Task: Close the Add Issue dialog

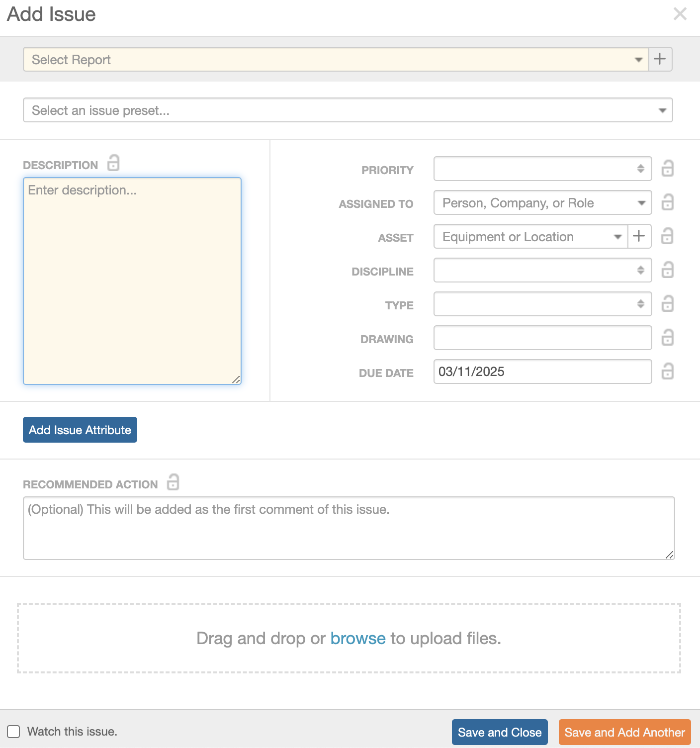Action: click(x=680, y=14)
